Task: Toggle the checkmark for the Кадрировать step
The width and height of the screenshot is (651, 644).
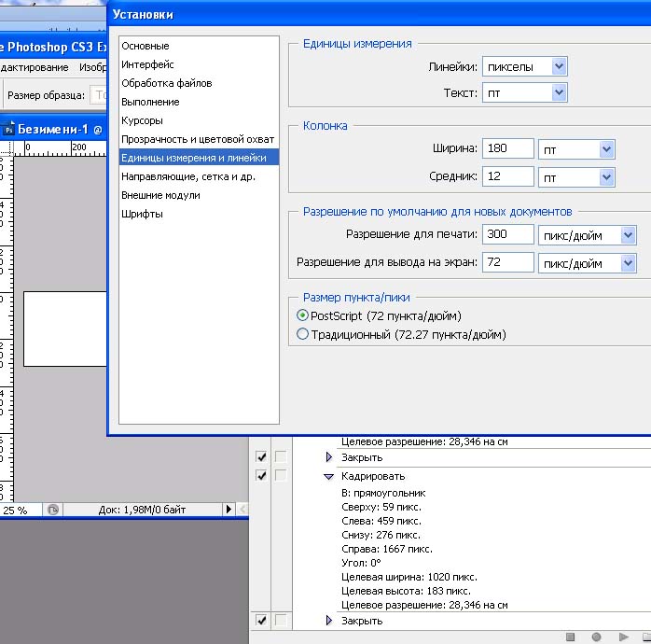Action: [261, 475]
